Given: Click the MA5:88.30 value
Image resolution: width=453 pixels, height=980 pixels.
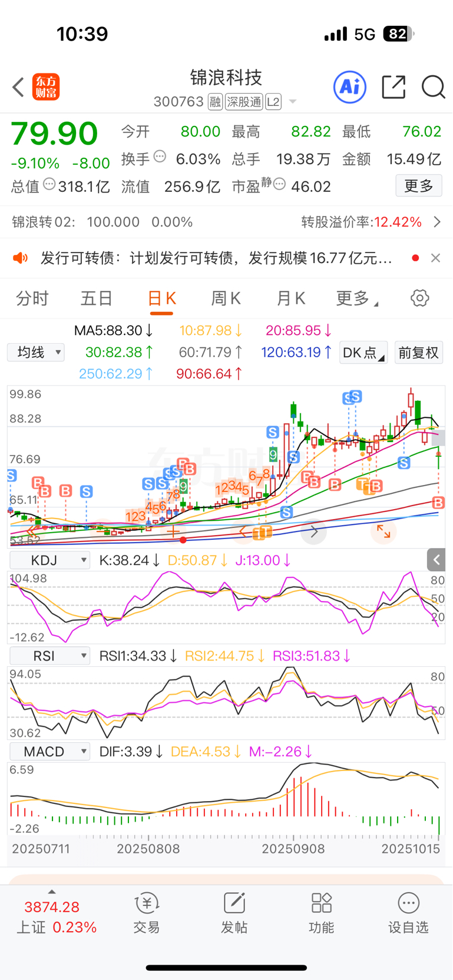Looking at the screenshot, I should 114,330.
